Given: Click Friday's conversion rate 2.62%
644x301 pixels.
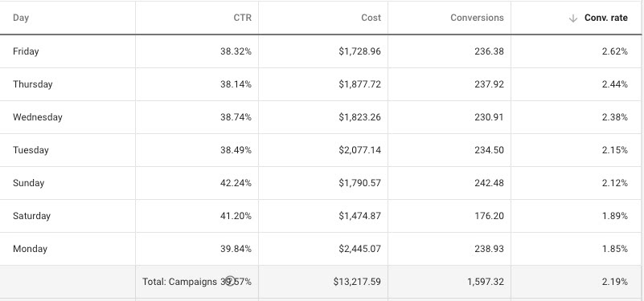Looking at the screenshot, I should point(615,51).
